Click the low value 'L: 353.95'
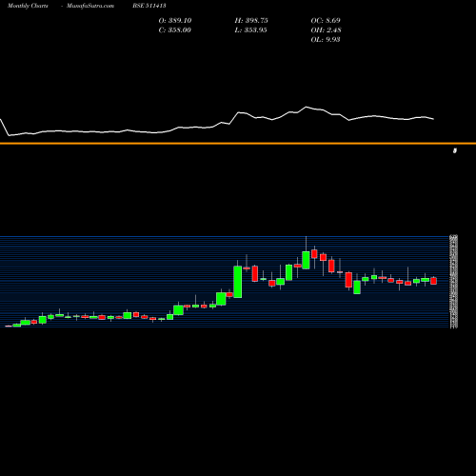 (250, 30)
